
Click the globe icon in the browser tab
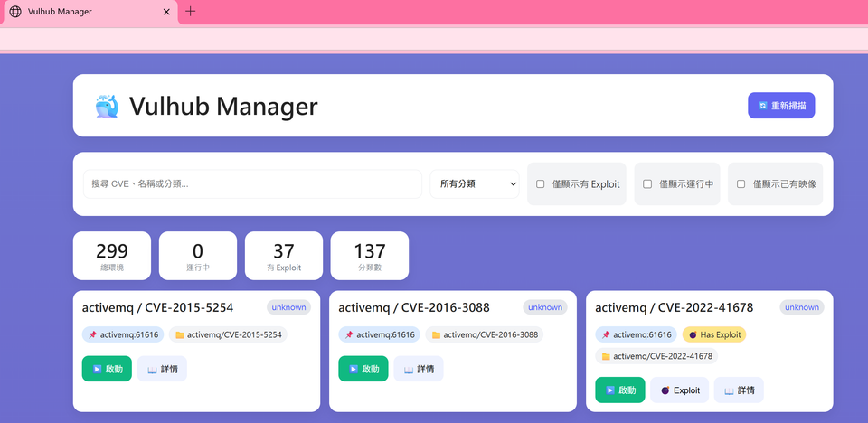pyautogui.click(x=15, y=12)
